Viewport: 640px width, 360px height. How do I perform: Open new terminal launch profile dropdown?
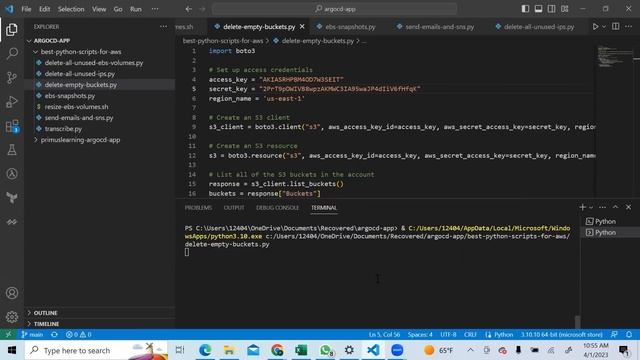tap(591, 208)
